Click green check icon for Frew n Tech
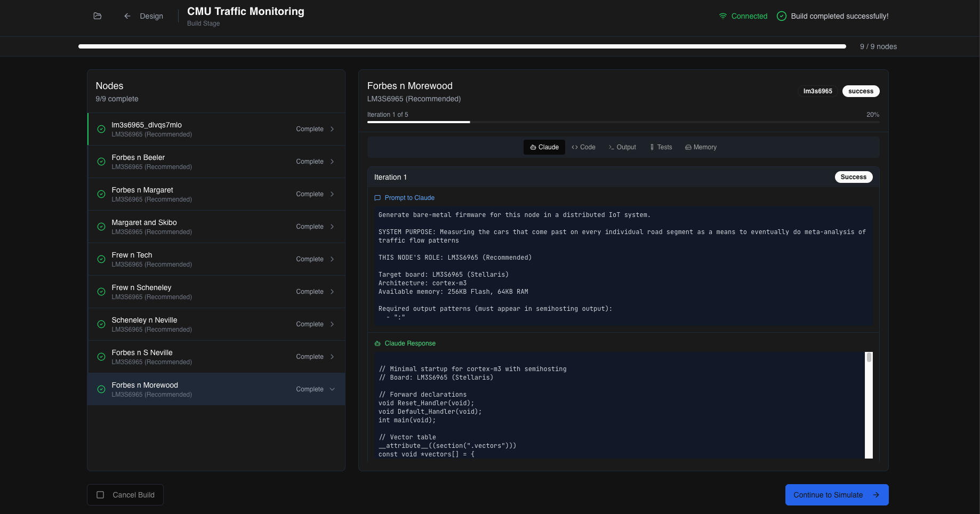 pyautogui.click(x=101, y=259)
